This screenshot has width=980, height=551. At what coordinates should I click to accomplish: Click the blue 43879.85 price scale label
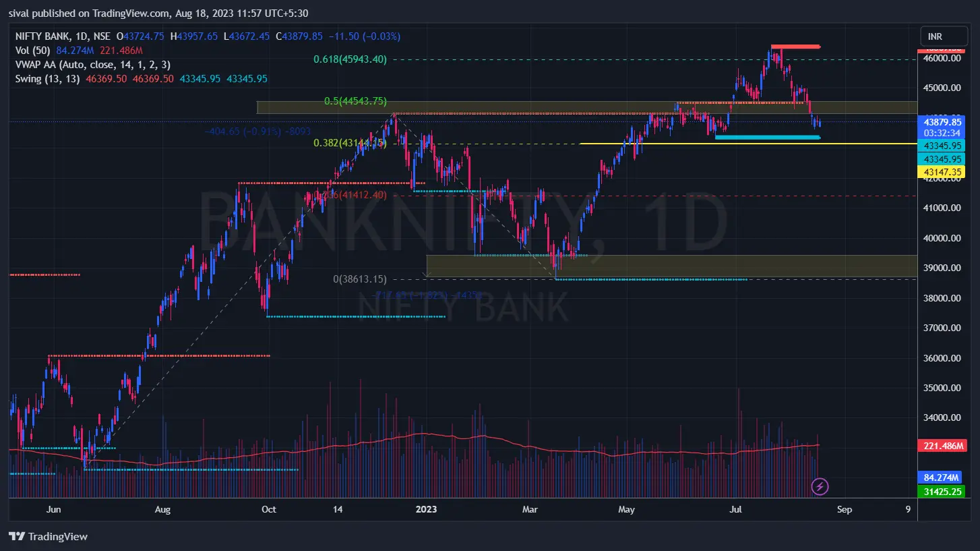[x=942, y=122]
